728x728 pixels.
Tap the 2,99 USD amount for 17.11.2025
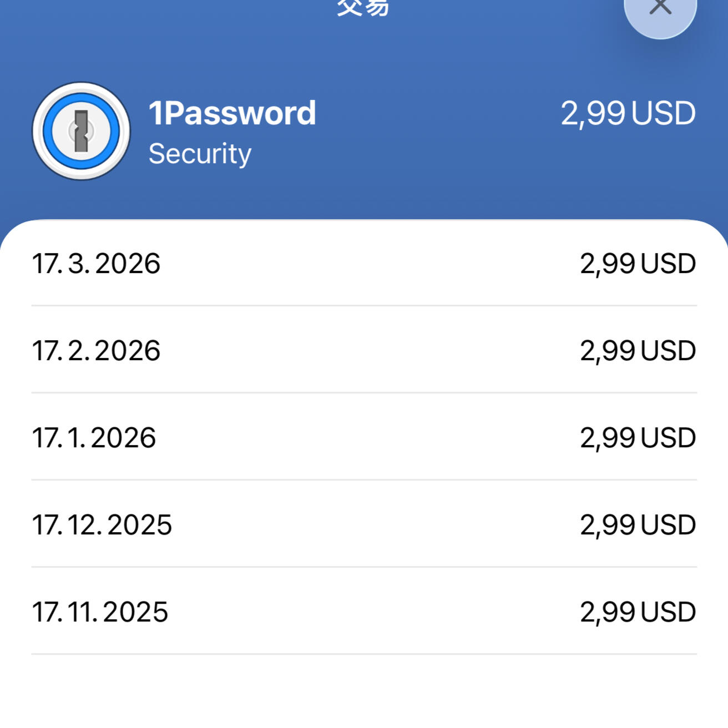(638, 612)
